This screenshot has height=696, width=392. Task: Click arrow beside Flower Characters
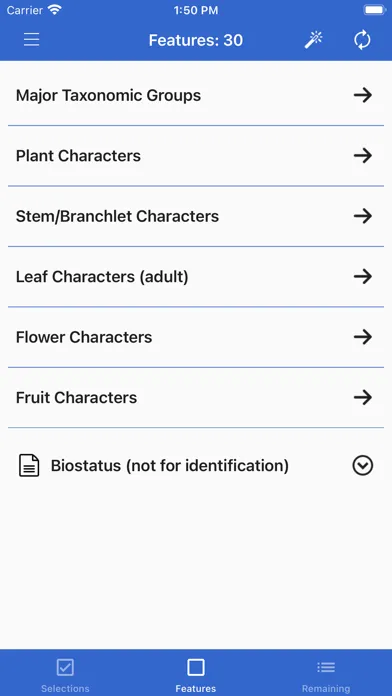point(363,337)
